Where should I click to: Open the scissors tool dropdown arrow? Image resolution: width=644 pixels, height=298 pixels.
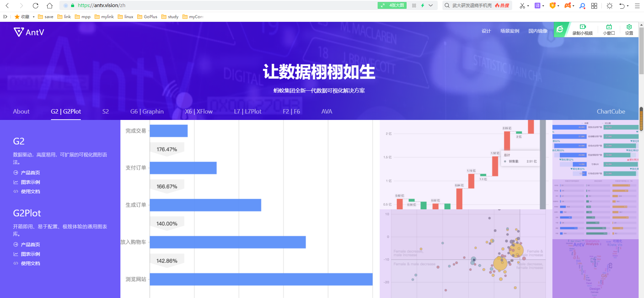[528, 6]
